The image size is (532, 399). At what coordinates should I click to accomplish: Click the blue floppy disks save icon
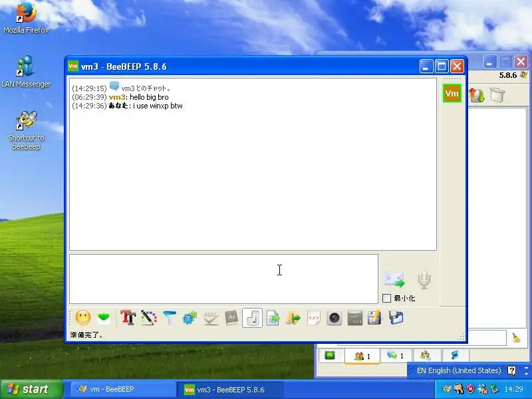tap(396, 318)
